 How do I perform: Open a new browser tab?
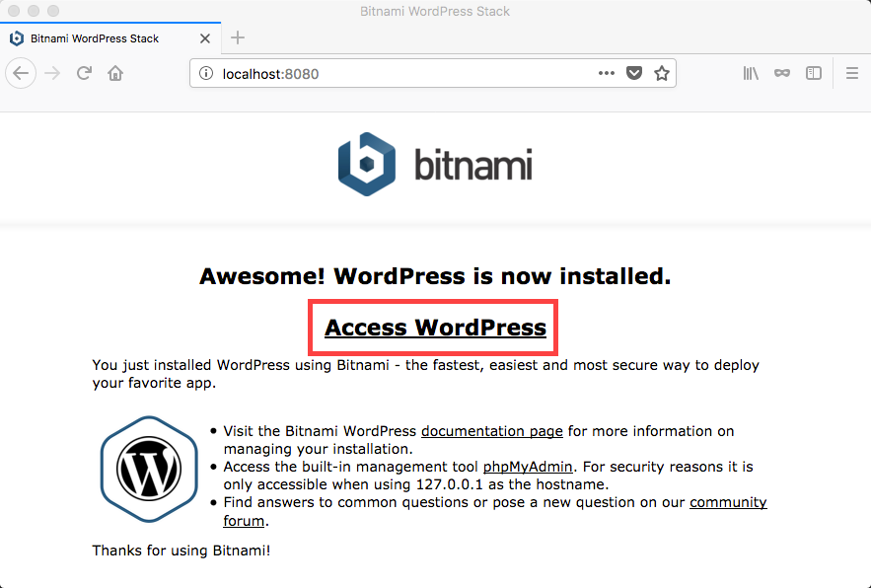[x=237, y=37]
